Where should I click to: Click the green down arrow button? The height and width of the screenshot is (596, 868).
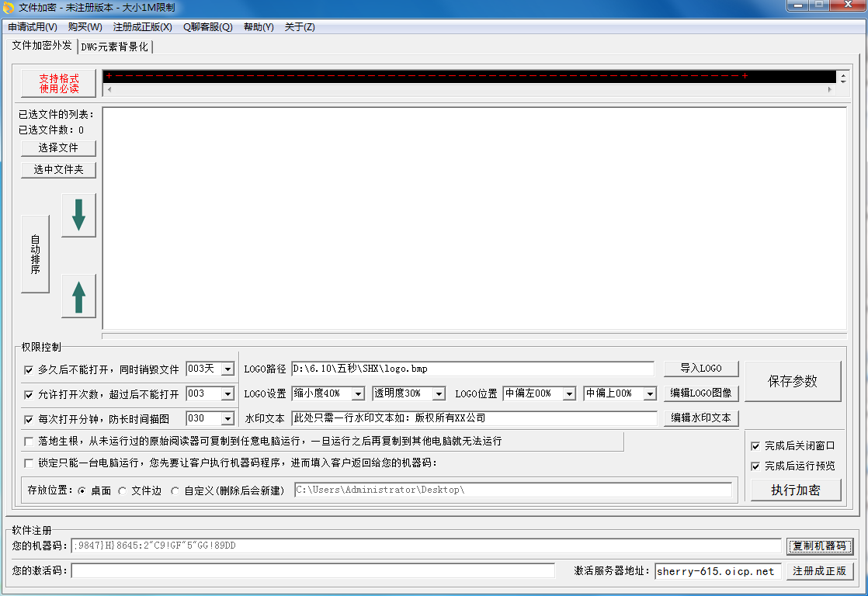pyautogui.click(x=78, y=215)
